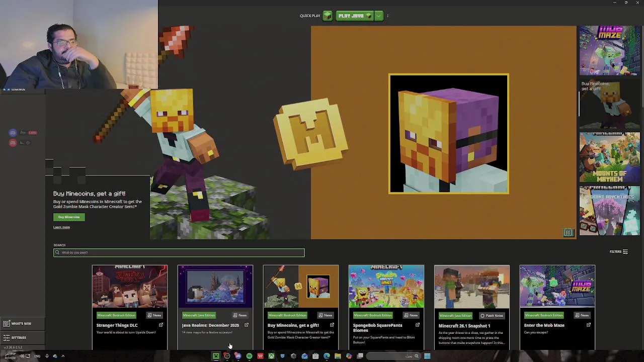Click the 'Minecraft 26.1 Snapshot 1' title
This screenshot has height=362, width=644.
tap(464, 326)
